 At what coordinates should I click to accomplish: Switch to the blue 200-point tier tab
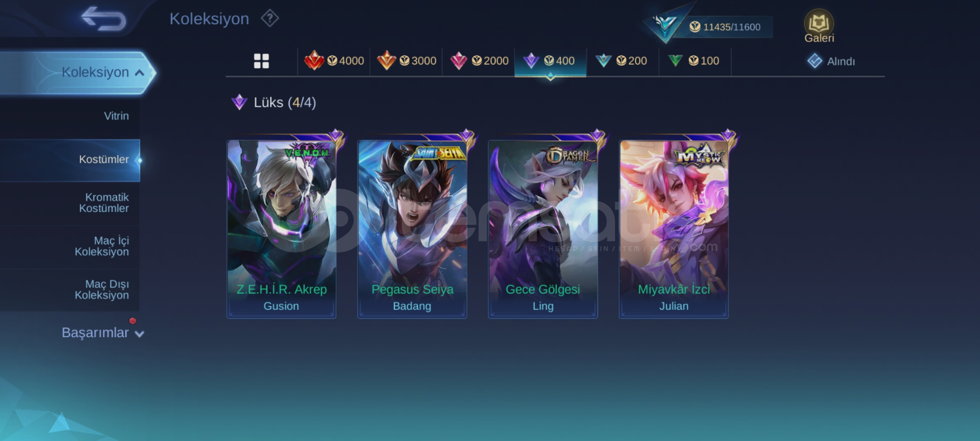pos(623,61)
